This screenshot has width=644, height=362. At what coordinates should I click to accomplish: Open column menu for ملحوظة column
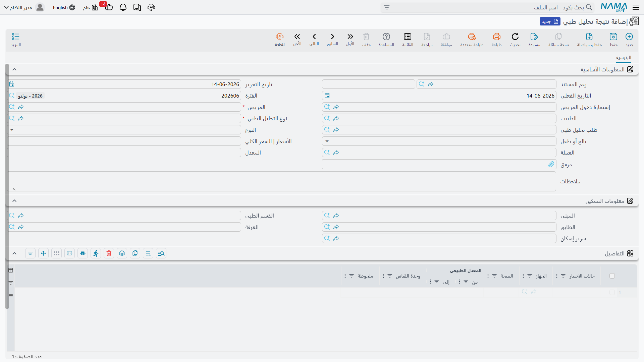pos(345,276)
